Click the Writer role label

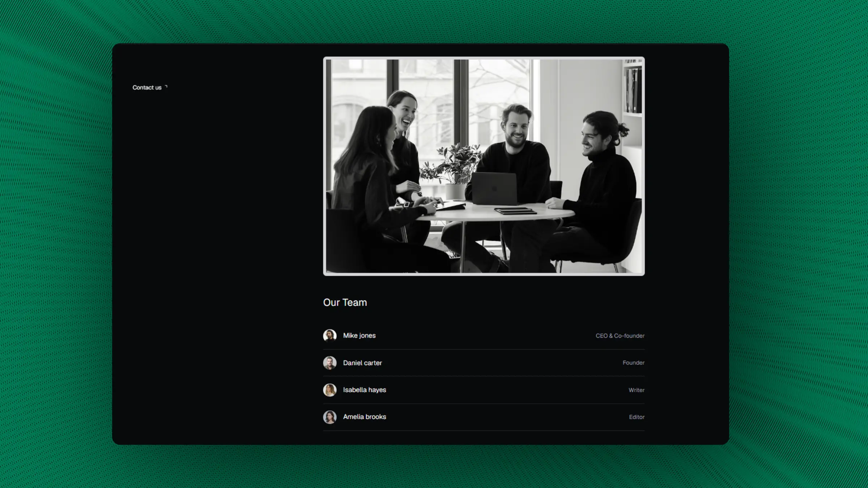click(x=636, y=390)
